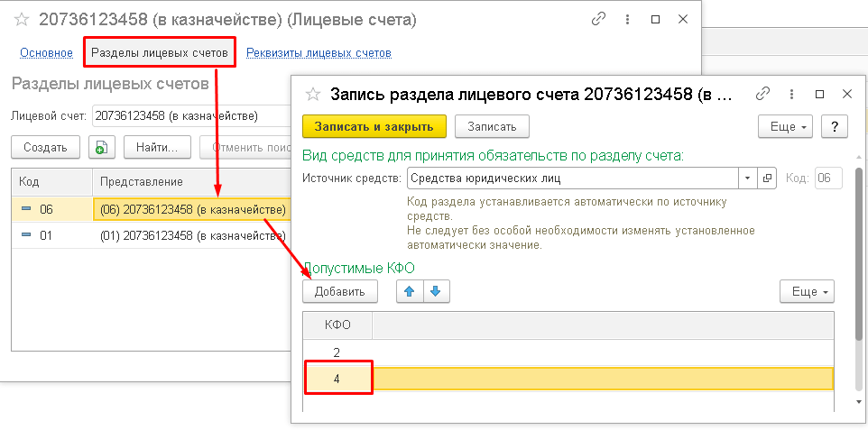Open Источник средств selection form icon
868x430 pixels.
767,178
